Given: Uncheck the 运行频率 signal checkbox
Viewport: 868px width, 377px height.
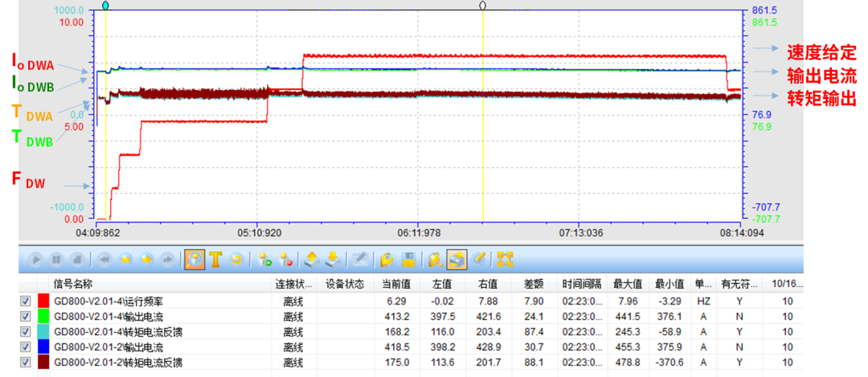Looking at the screenshot, I should tap(26, 301).
